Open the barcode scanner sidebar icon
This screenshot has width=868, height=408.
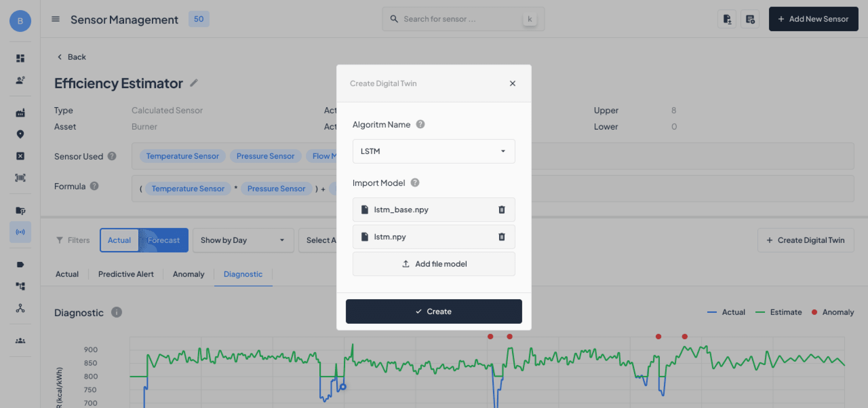[x=20, y=178]
